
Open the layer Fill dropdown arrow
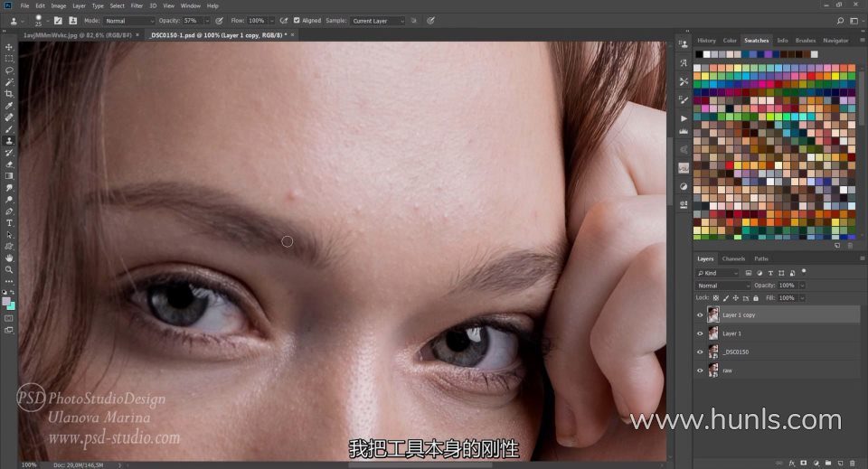pos(802,298)
